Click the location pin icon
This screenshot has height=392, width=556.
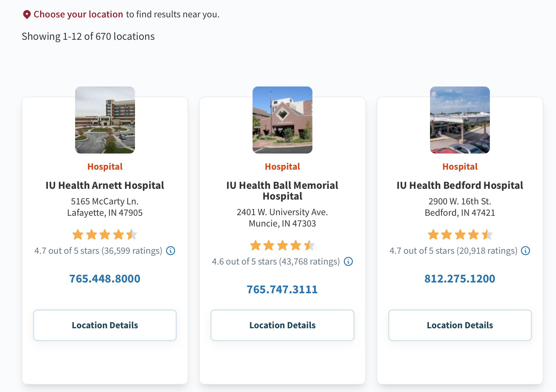[x=27, y=14]
